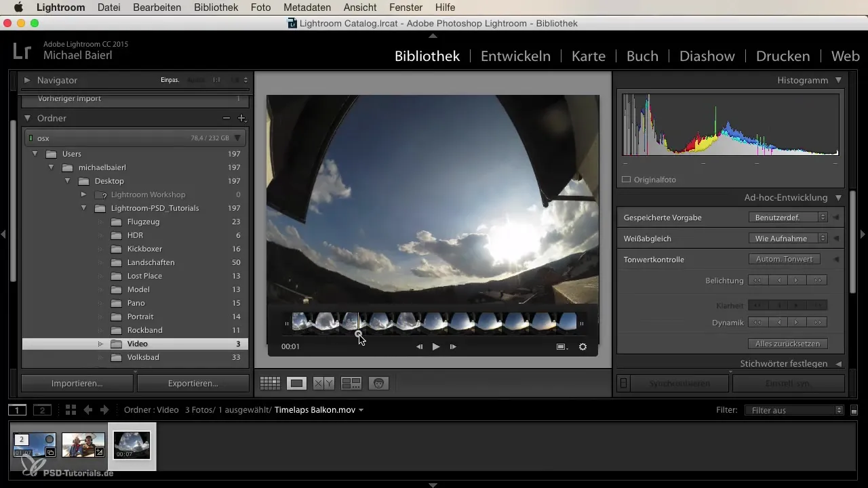Open the Apple menu

pos(18,7)
